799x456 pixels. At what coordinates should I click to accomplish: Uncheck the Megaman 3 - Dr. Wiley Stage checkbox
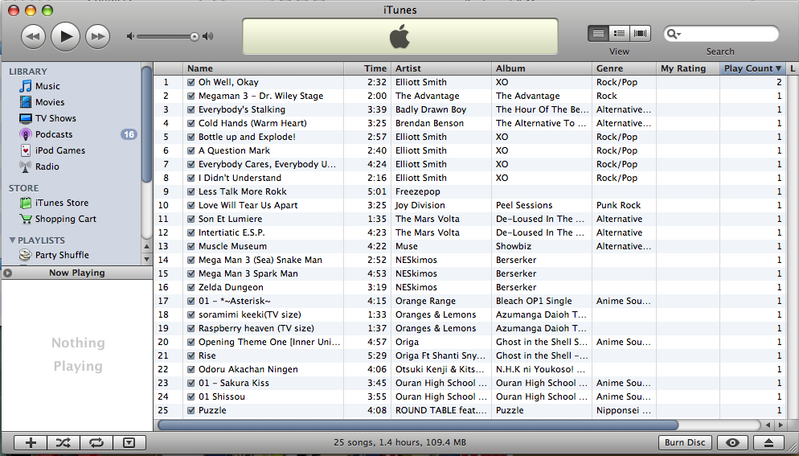click(x=191, y=96)
